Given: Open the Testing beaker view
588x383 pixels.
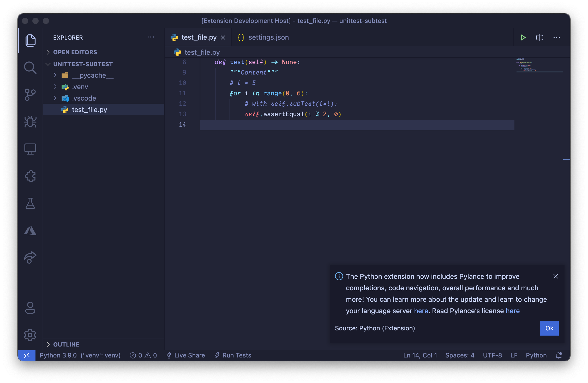Looking at the screenshot, I should (30, 203).
